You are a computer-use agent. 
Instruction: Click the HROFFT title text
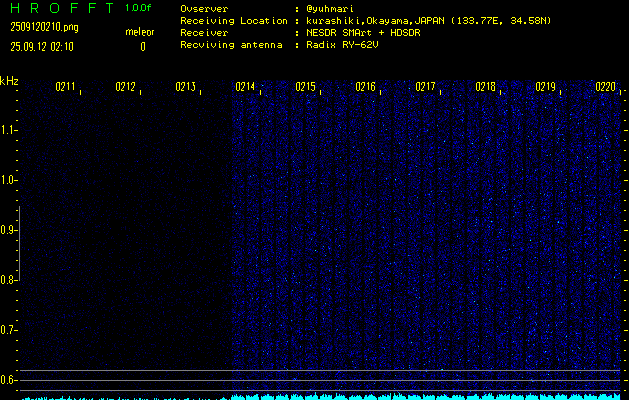click(x=62, y=8)
